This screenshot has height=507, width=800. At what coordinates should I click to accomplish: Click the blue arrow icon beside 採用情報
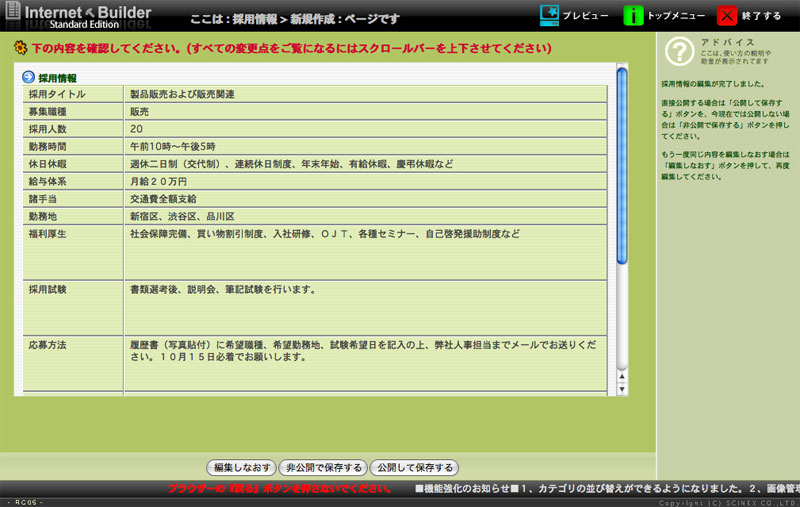click(x=28, y=77)
